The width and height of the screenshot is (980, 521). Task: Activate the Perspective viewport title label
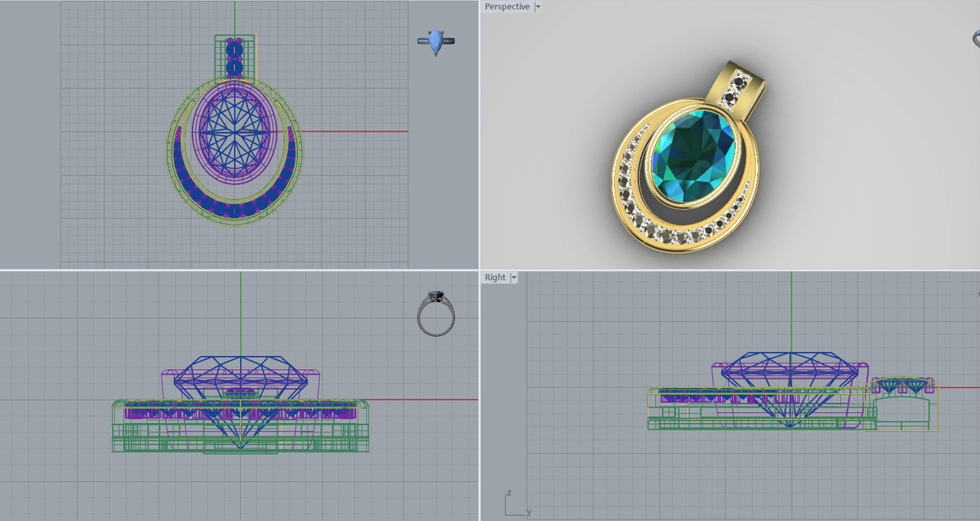click(x=507, y=6)
